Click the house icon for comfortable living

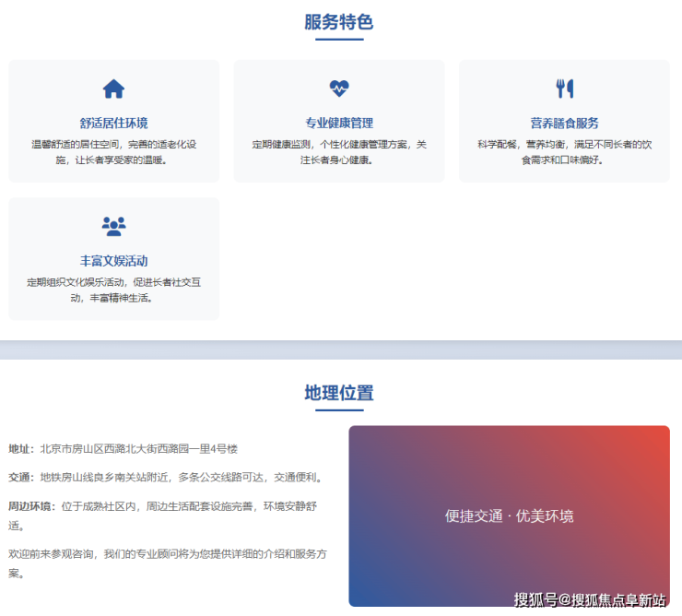tap(113, 89)
